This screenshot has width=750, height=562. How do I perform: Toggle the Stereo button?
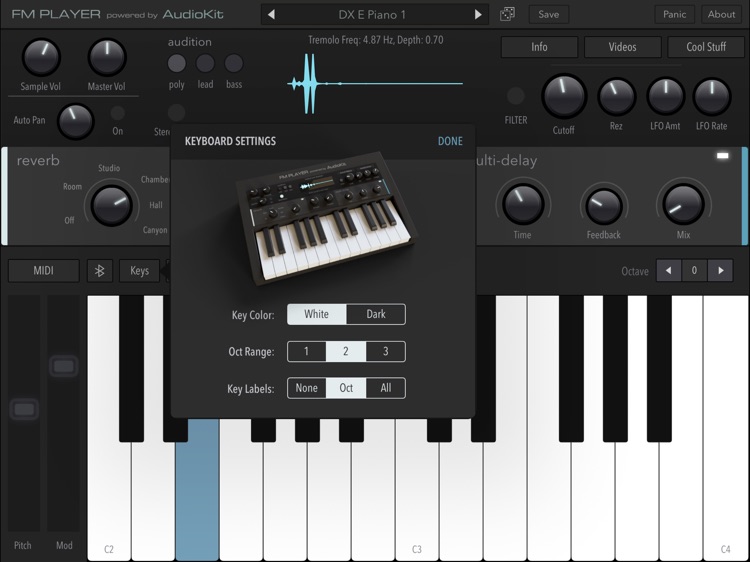(x=176, y=113)
